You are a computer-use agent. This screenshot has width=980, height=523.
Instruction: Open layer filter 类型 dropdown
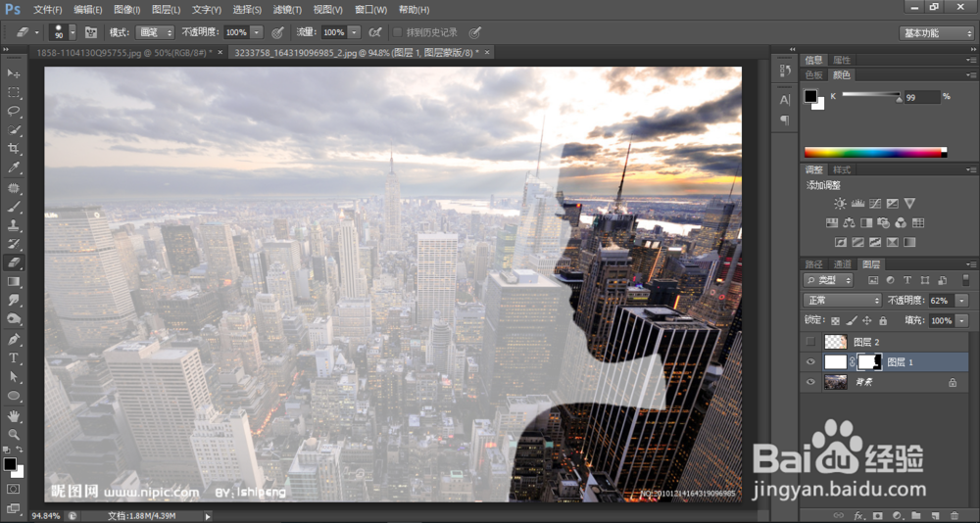(x=828, y=280)
